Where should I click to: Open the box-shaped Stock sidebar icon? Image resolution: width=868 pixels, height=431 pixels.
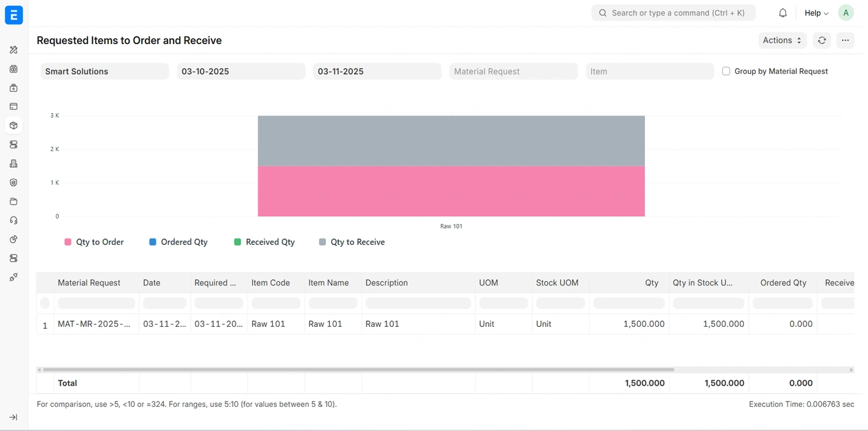14,126
